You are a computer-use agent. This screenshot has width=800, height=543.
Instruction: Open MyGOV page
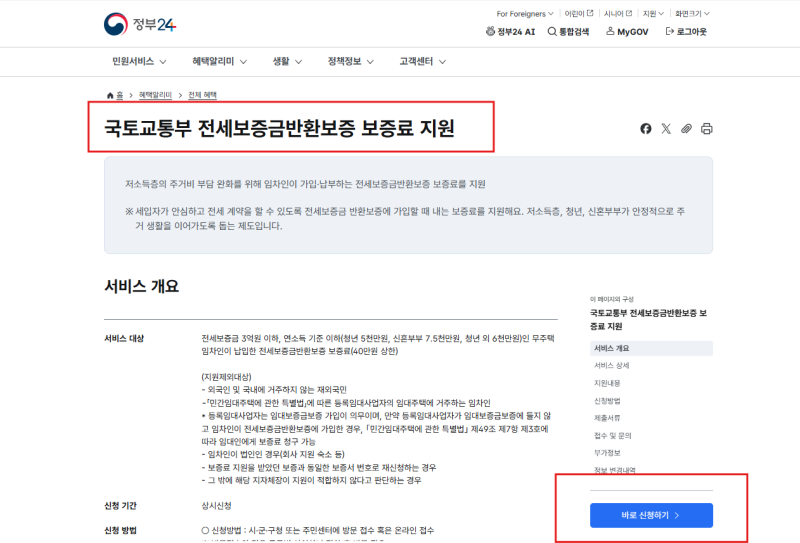click(x=627, y=32)
